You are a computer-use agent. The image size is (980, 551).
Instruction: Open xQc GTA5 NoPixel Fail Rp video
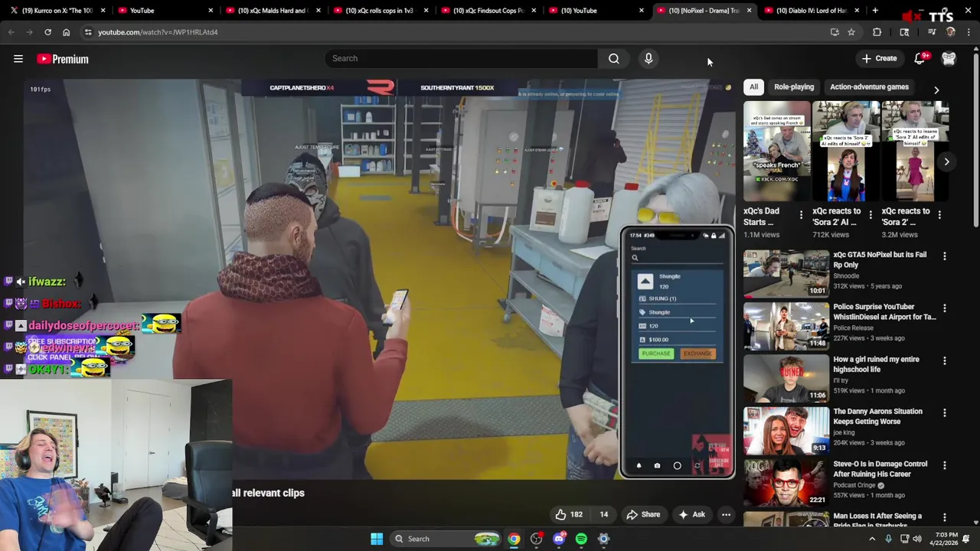click(786, 273)
